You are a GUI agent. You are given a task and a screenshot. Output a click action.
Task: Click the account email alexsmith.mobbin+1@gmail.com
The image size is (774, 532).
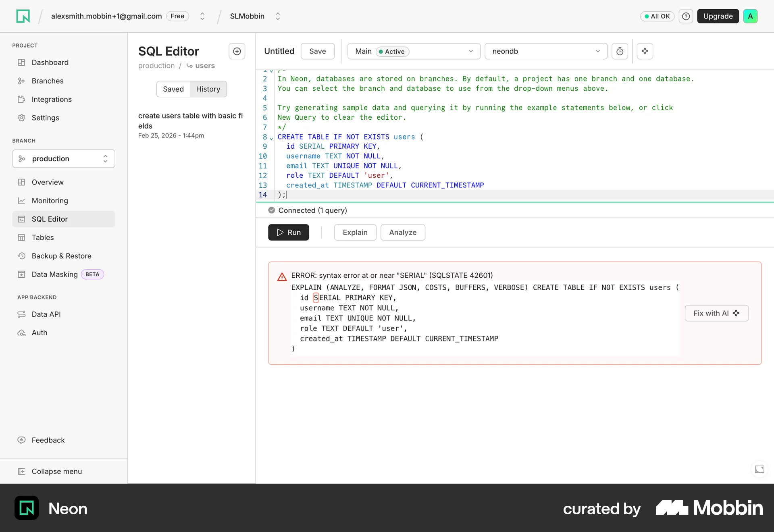pos(106,16)
